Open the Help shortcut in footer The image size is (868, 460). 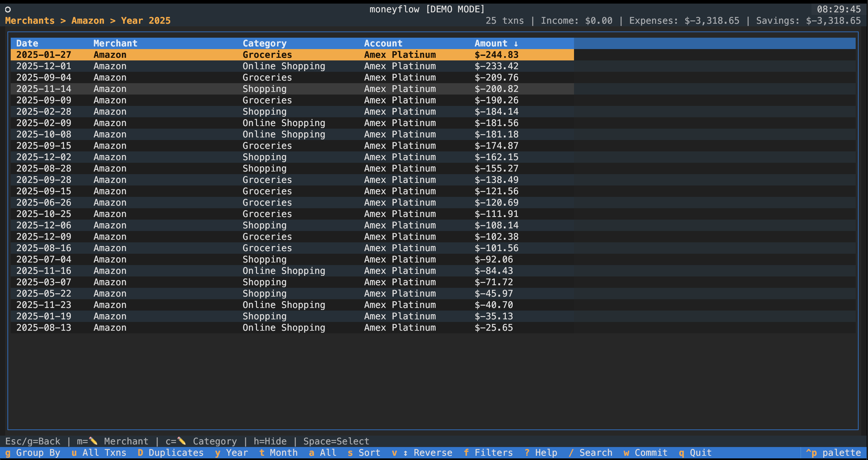pos(541,453)
